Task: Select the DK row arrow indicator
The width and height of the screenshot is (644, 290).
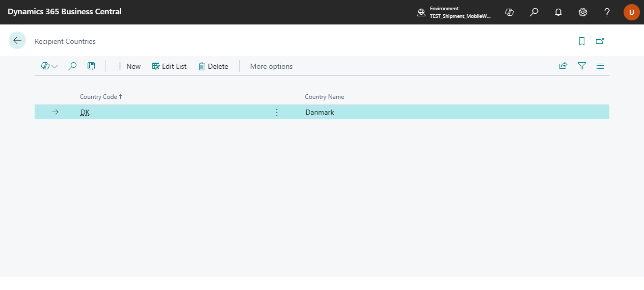Action: pos(55,112)
